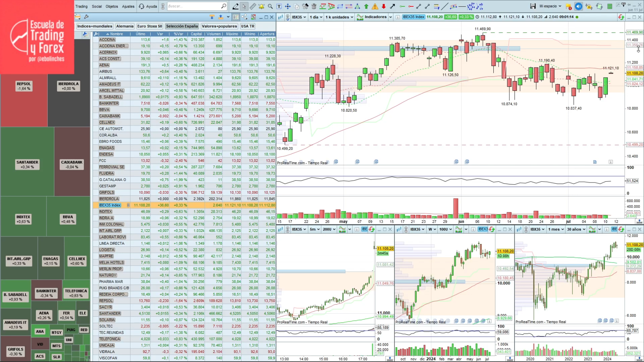Open the chart style icon in main chart

tap(281, 17)
